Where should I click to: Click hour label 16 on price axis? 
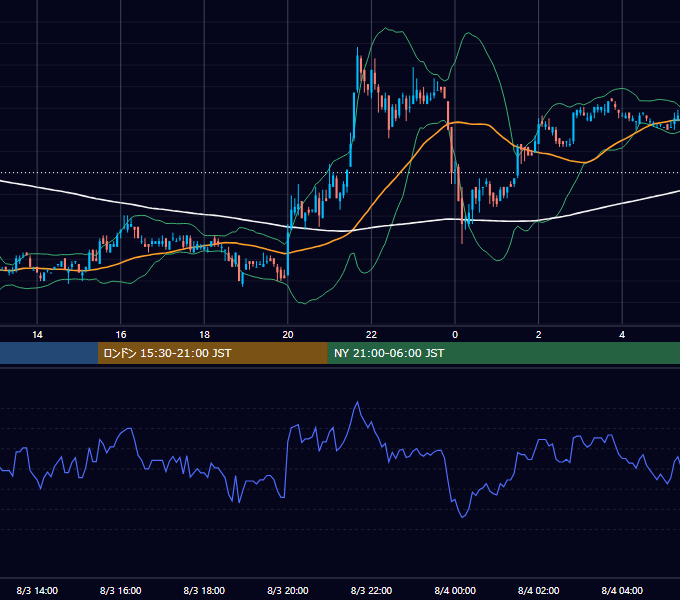tap(121, 335)
